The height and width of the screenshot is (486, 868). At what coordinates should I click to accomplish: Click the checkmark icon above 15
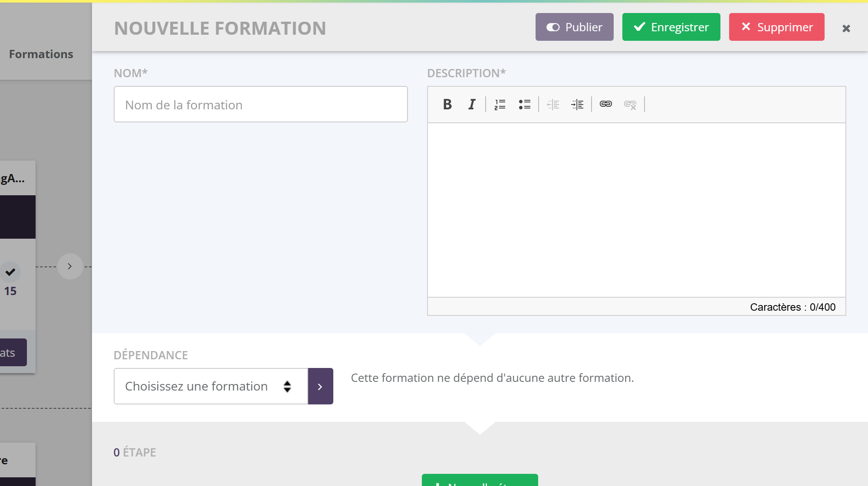(x=10, y=272)
